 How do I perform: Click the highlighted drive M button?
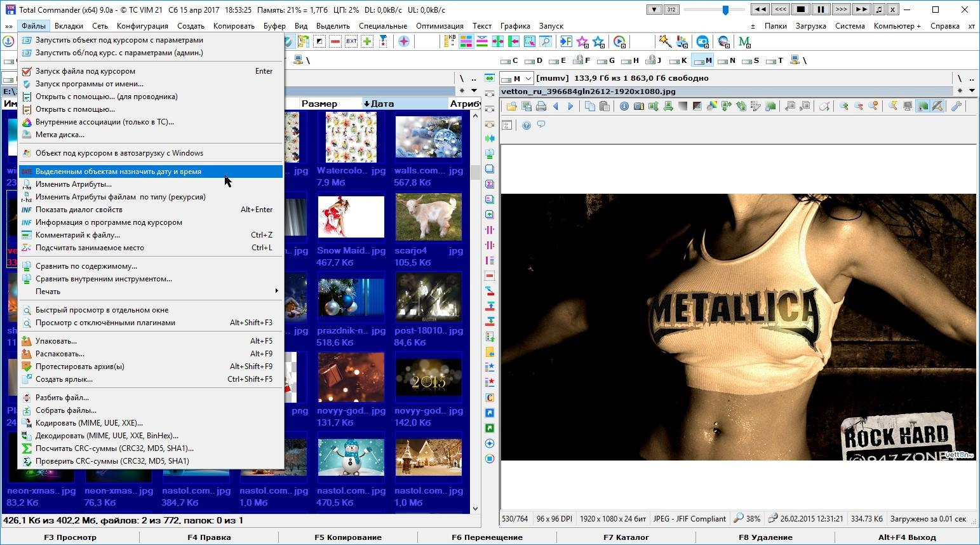[x=703, y=60]
